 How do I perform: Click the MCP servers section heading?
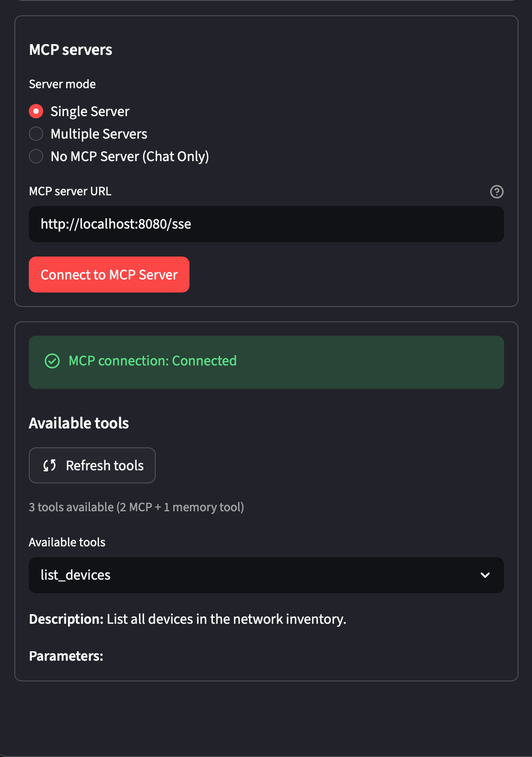(x=70, y=50)
